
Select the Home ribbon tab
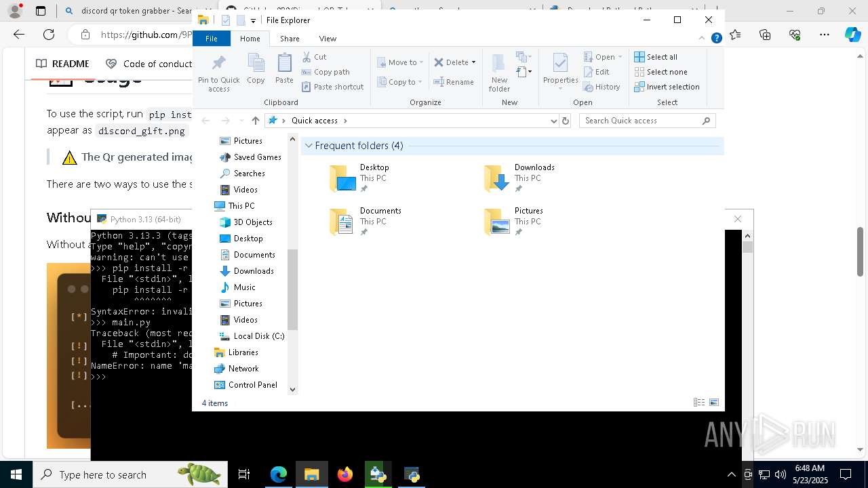[x=250, y=39]
